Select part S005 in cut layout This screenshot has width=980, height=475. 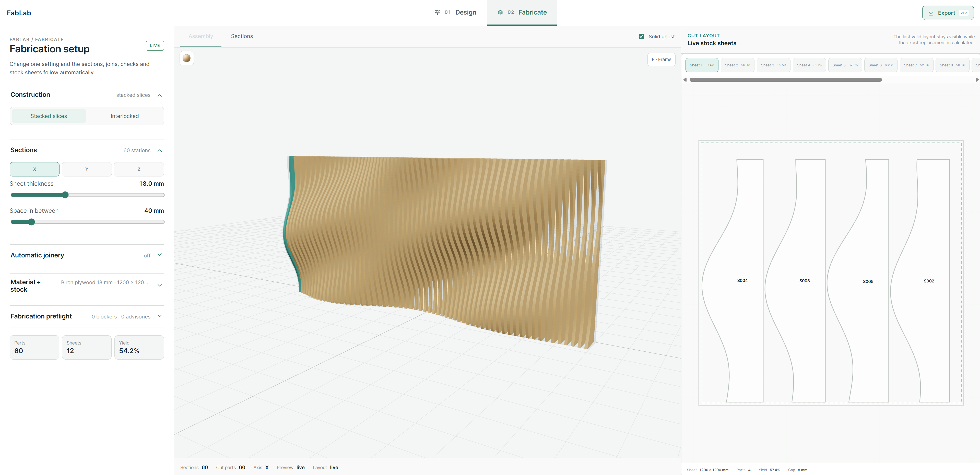868,281
